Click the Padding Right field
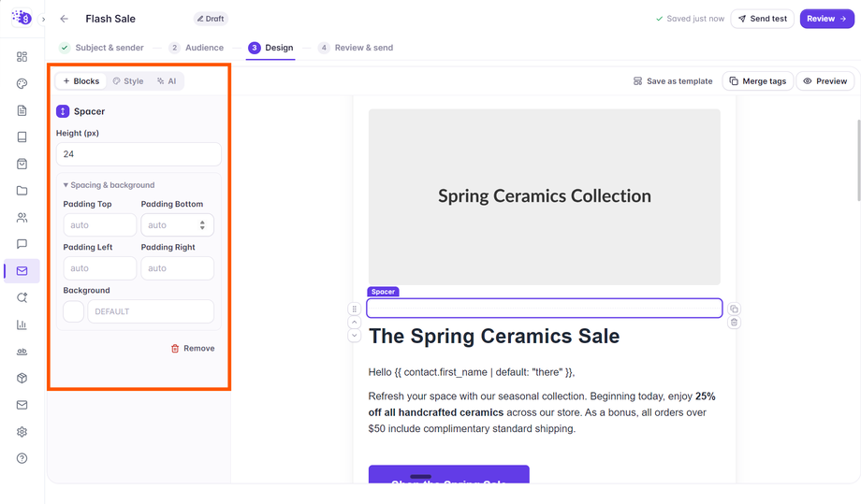The height and width of the screenshot is (504, 861). click(177, 268)
